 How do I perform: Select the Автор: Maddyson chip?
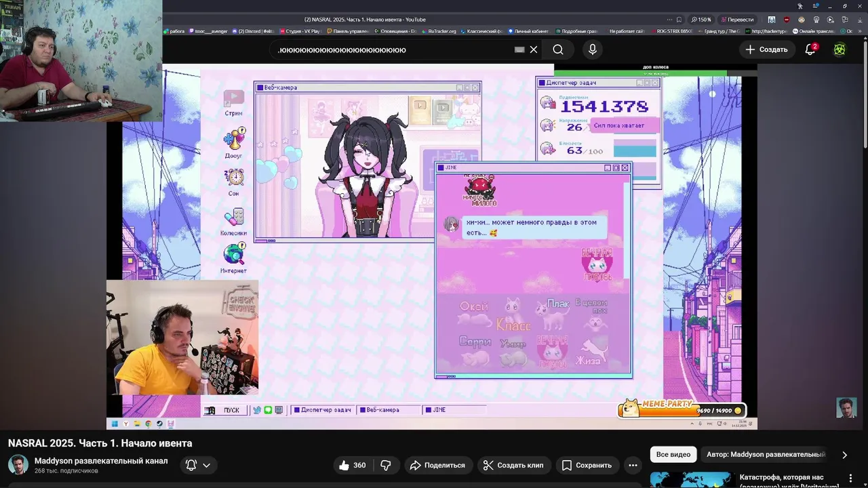click(766, 455)
